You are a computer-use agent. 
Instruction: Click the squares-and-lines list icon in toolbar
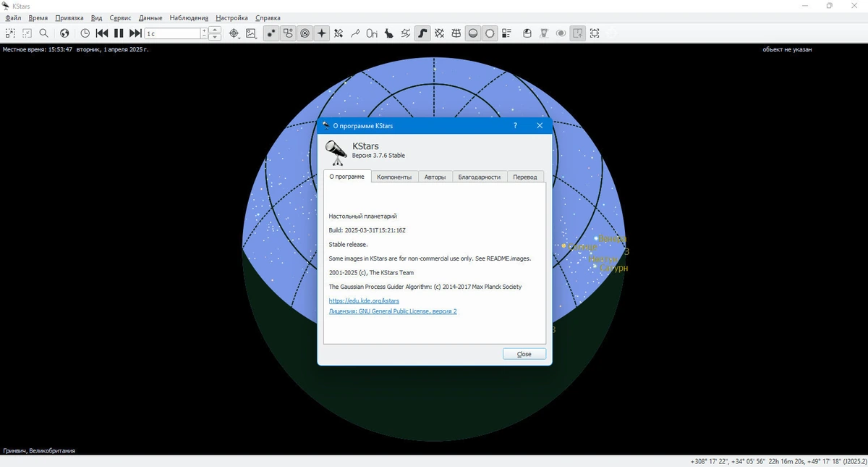click(506, 33)
